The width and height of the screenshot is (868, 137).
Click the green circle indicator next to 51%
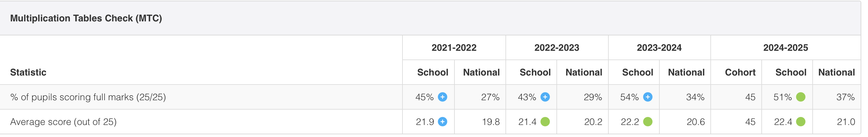pos(801,97)
